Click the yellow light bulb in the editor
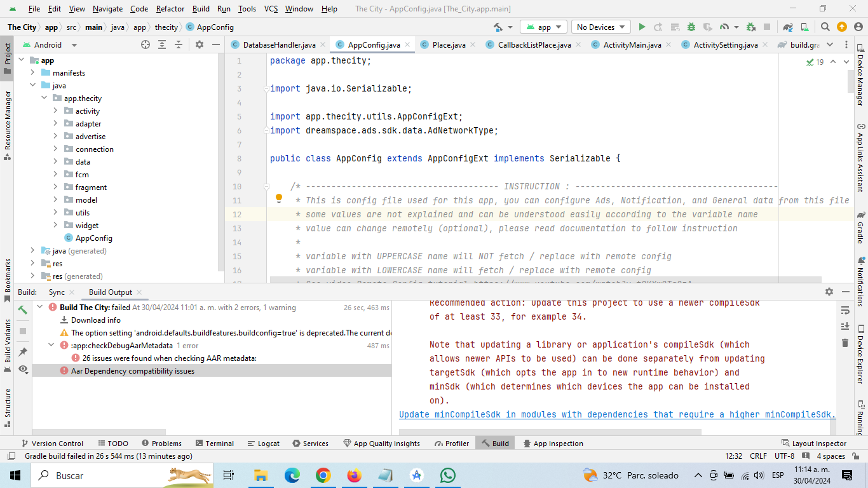 point(278,199)
